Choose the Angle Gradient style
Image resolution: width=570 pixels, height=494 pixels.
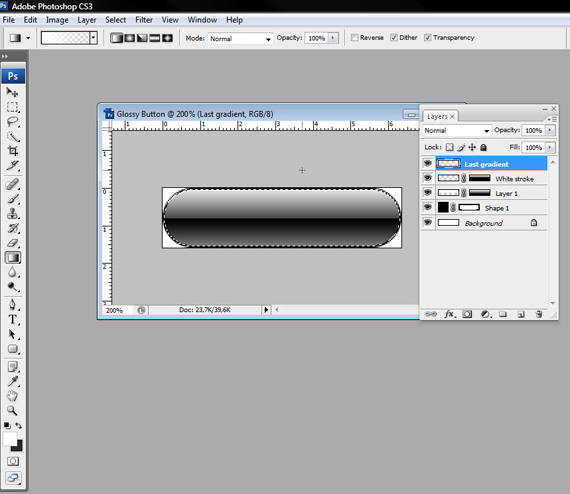[142, 38]
